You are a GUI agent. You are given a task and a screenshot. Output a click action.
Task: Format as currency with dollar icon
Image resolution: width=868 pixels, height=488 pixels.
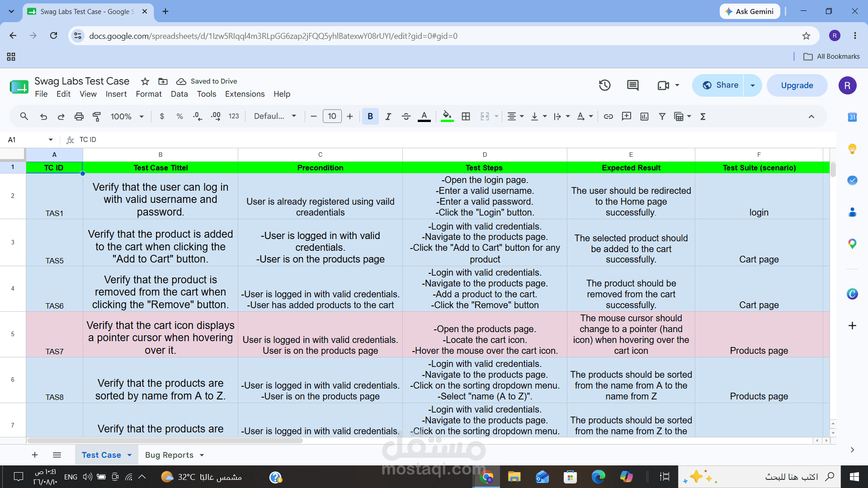point(162,117)
